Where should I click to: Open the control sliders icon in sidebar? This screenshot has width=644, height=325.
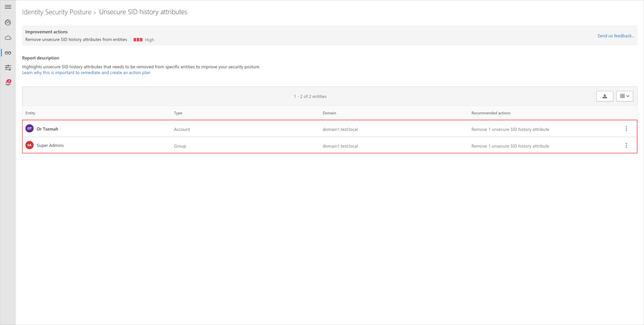tap(8, 68)
